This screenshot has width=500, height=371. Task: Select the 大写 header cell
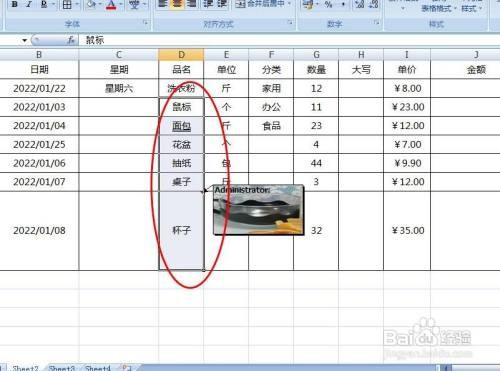(x=361, y=69)
